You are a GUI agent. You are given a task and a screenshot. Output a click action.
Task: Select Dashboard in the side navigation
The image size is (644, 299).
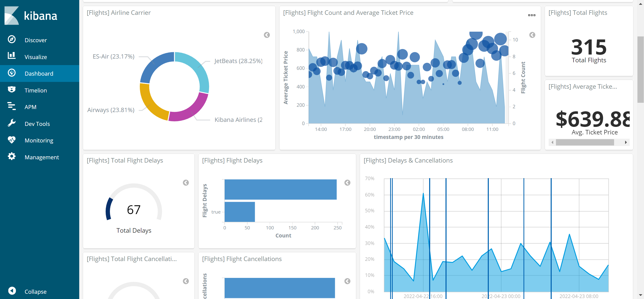(x=39, y=74)
